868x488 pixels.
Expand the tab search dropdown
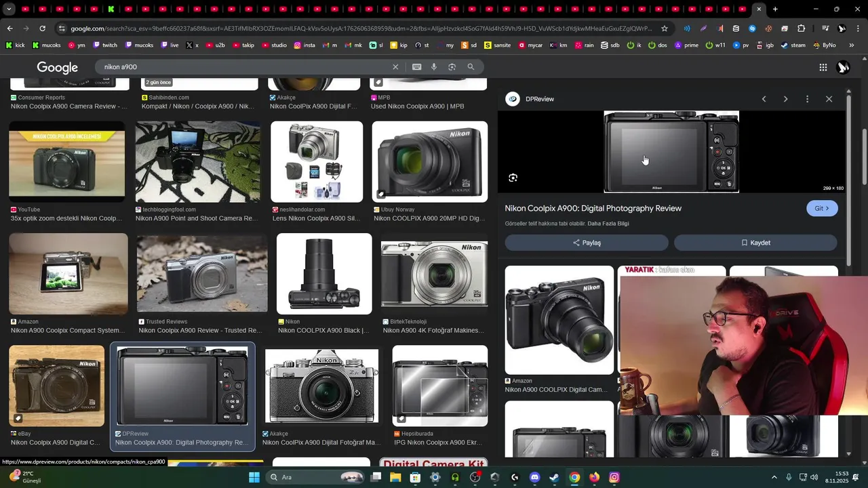pos(9,9)
